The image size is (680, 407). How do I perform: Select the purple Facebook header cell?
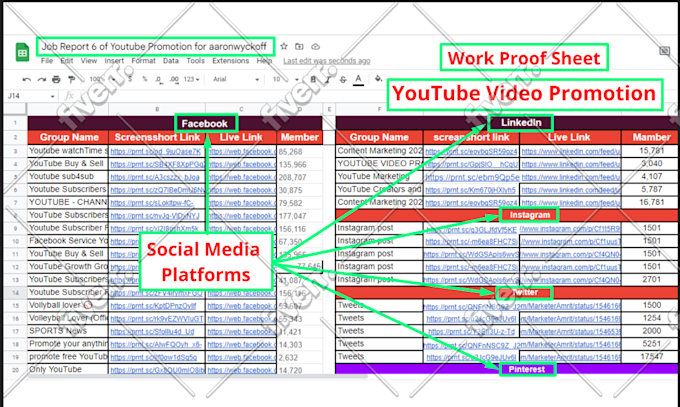click(175, 123)
